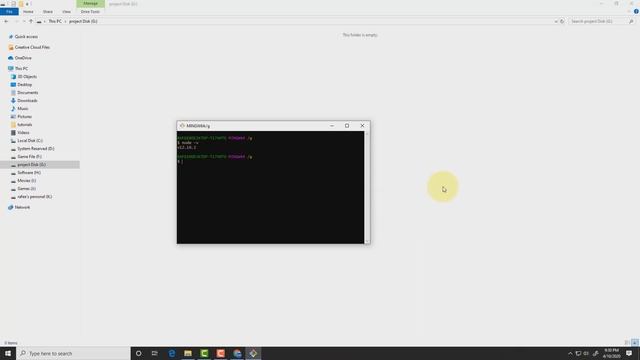Viewport: 640px width, 360px height.
Task: Open Pictures folder in sidebar
Action: [24, 117]
